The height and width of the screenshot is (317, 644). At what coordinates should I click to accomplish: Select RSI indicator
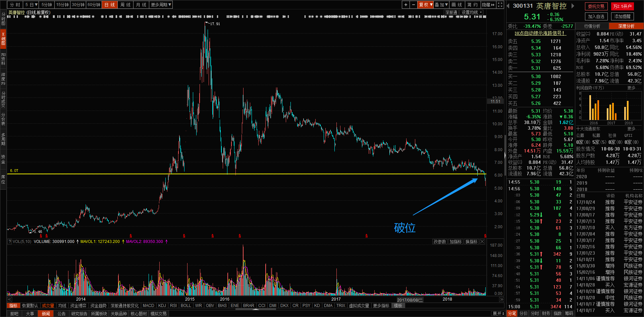(x=173, y=306)
